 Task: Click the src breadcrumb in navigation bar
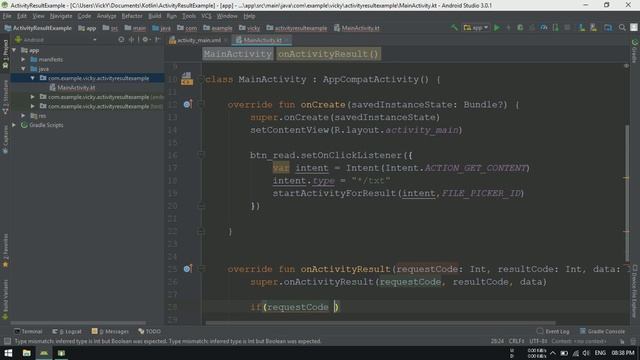coord(111,28)
